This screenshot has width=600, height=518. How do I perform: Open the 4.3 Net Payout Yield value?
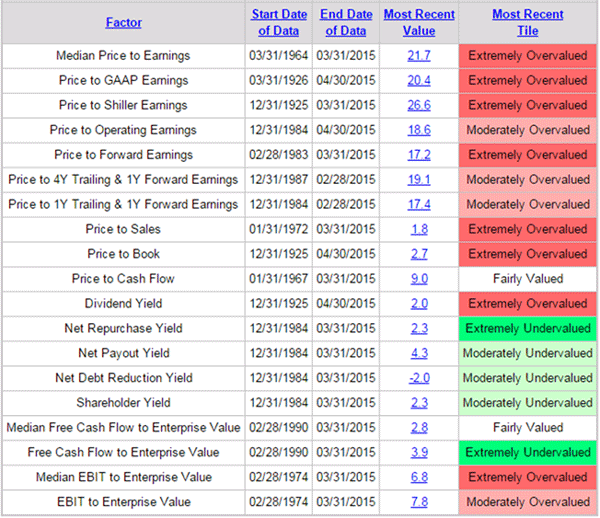pyautogui.click(x=419, y=353)
